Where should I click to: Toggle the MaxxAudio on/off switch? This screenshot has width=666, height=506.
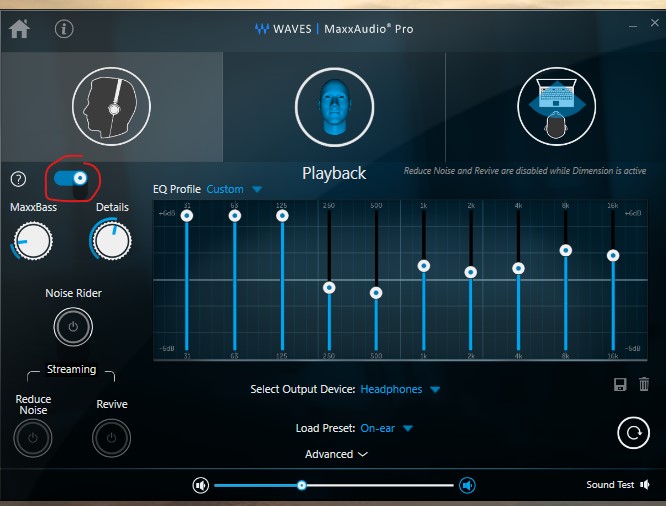point(71,178)
